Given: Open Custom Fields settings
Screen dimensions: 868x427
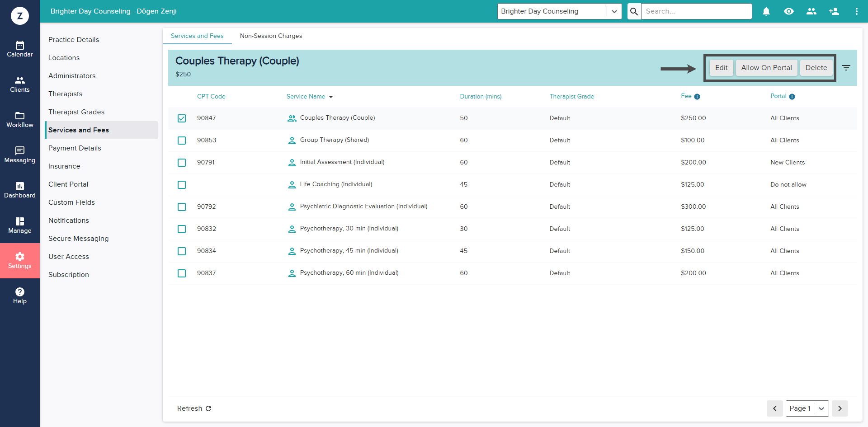Looking at the screenshot, I should click(x=71, y=202).
